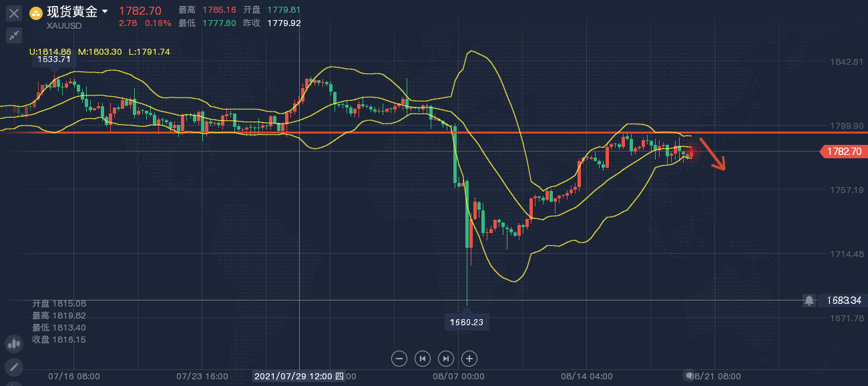Image resolution: width=868 pixels, height=386 pixels.
Task: Zoom out the chart with minus button
Action: click(399, 359)
